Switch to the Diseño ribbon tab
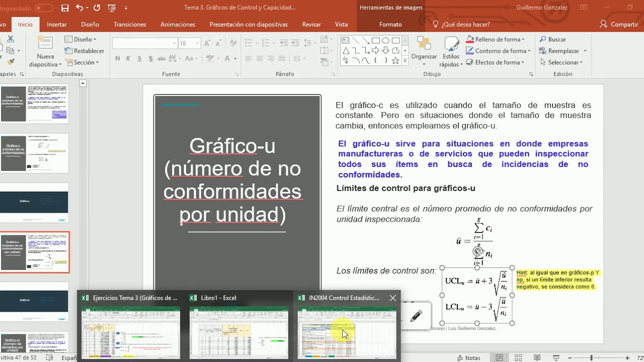 tap(90, 24)
